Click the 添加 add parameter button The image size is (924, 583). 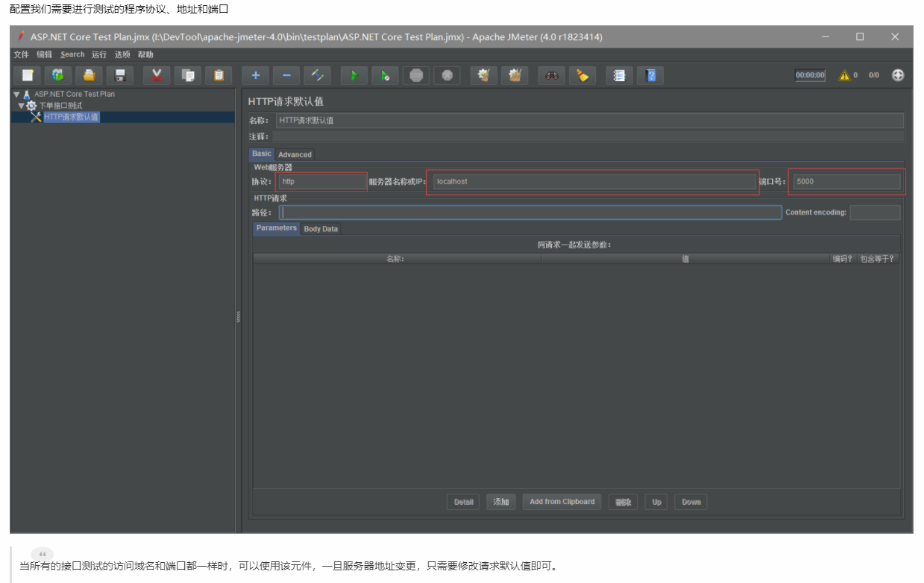(501, 502)
